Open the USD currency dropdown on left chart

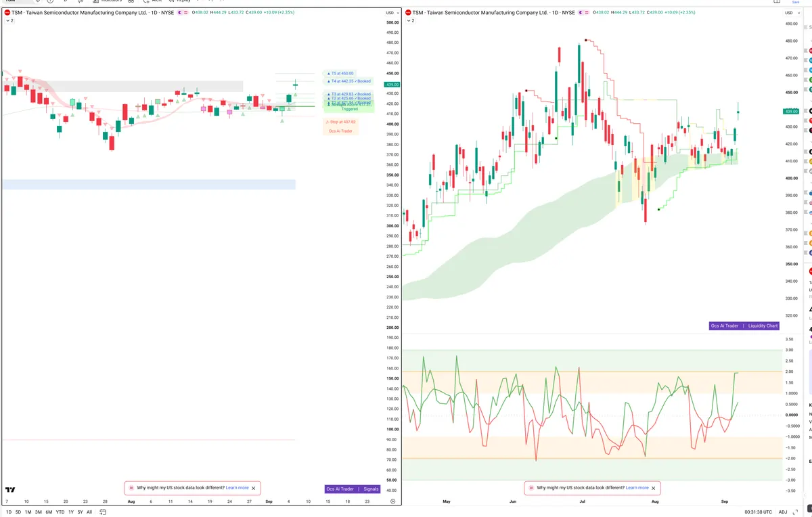[391, 13]
